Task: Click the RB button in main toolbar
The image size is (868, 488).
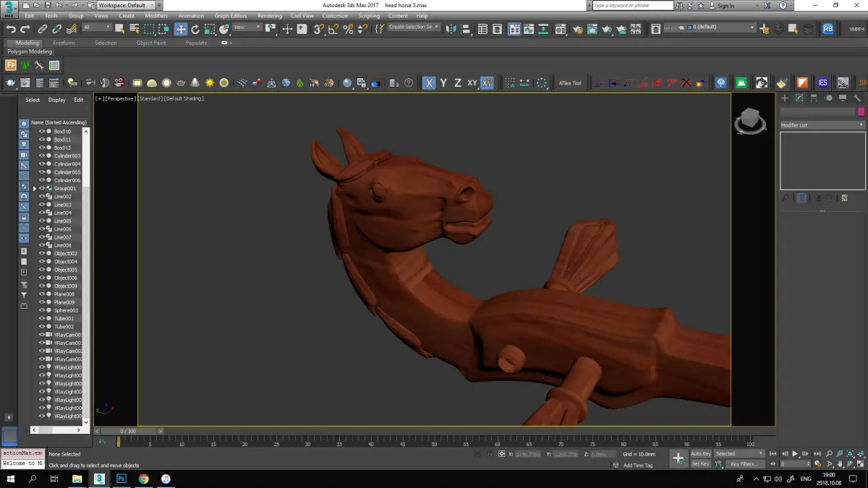Action: 827,29
